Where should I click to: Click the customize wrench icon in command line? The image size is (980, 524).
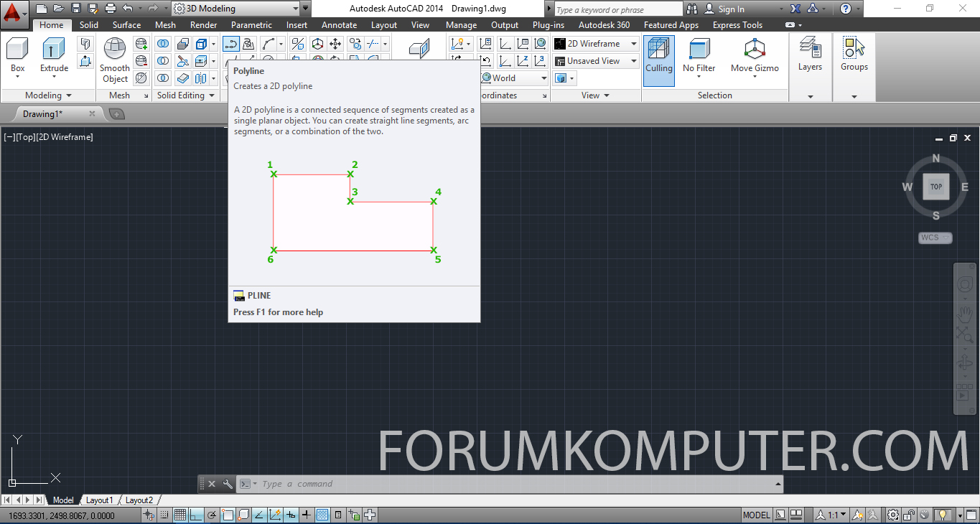pos(228,484)
